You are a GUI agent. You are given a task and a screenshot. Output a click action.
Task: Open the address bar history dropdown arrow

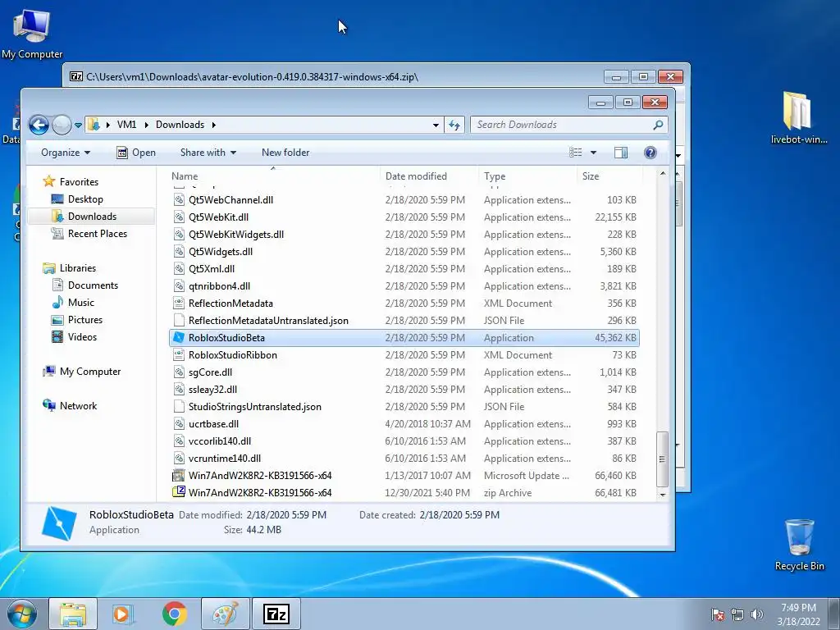point(436,125)
